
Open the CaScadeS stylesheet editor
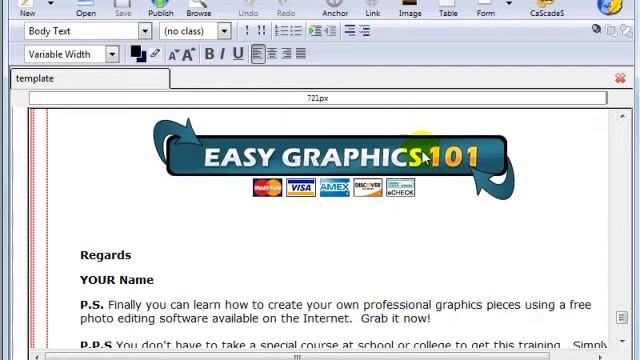pos(547,8)
